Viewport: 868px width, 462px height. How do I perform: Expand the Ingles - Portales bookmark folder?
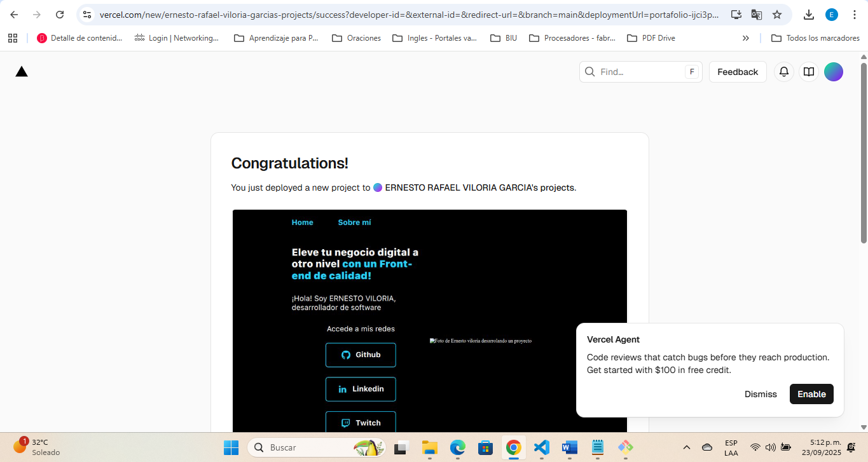tap(434, 38)
